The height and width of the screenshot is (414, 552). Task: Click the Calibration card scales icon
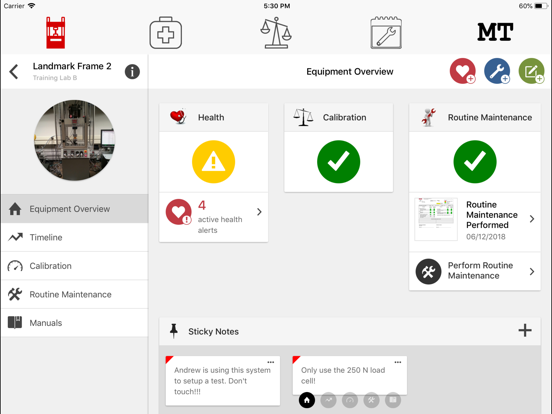[x=303, y=117]
